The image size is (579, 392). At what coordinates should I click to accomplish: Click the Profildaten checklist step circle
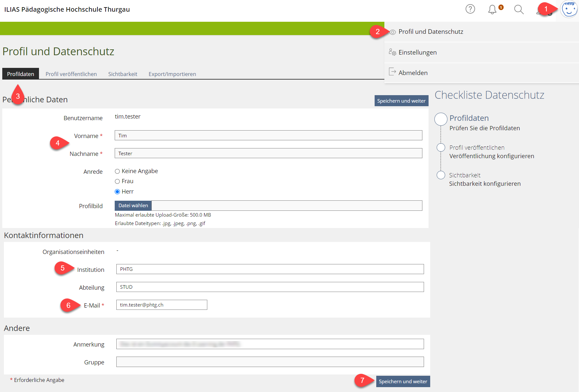441,119
